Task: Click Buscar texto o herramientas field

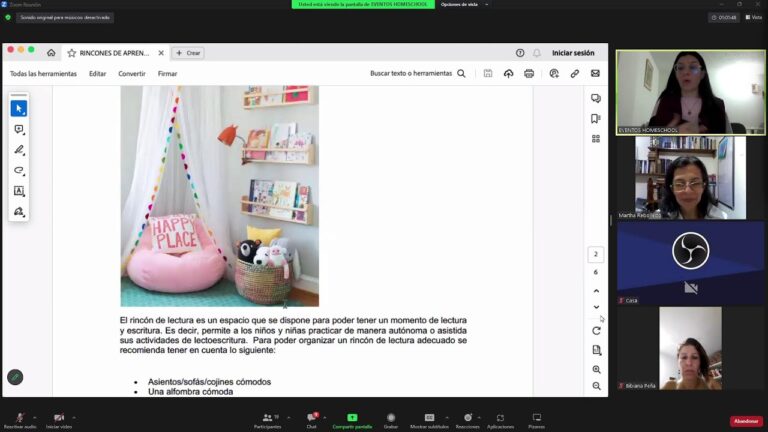Action: pos(411,73)
